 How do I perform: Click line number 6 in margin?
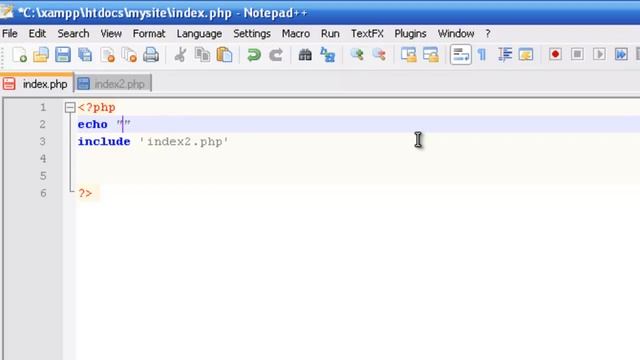(43, 193)
